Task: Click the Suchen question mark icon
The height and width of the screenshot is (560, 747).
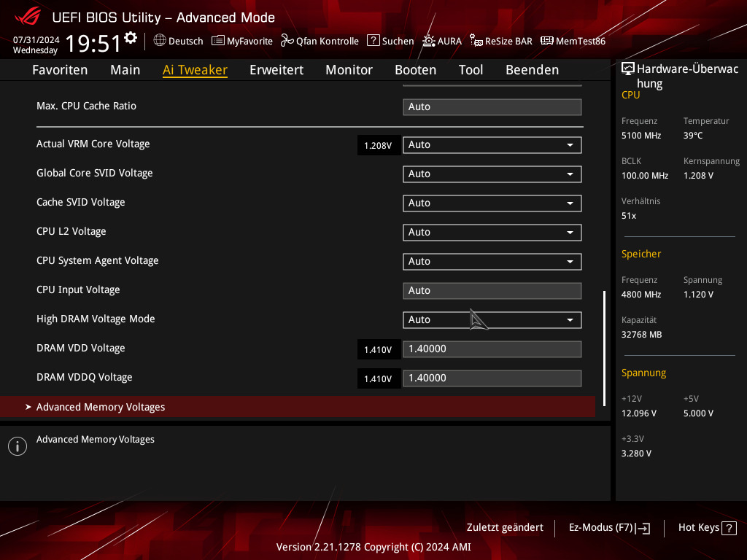Action: (373, 41)
